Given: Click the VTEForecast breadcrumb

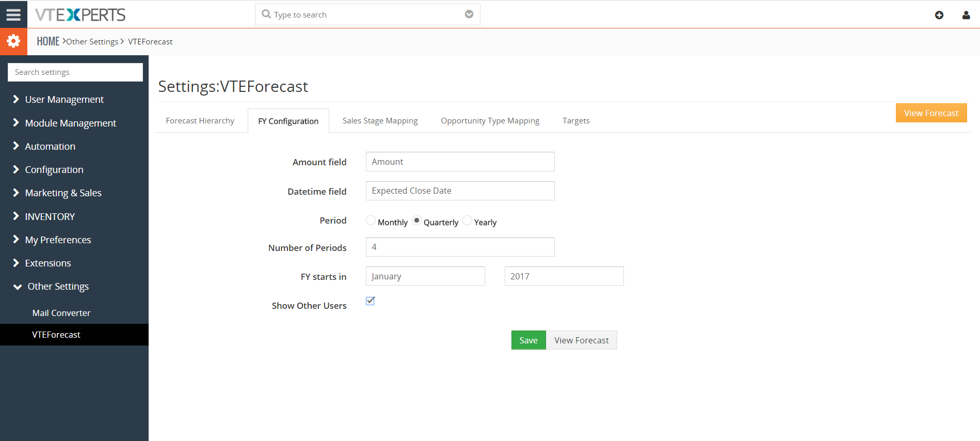Looking at the screenshot, I should (150, 42).
